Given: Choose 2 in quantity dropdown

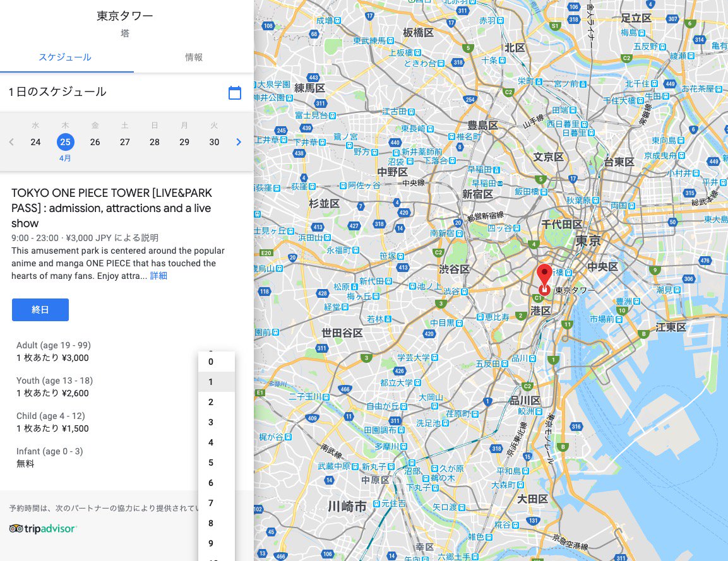Looking at the screenshot, I should 217,402.
